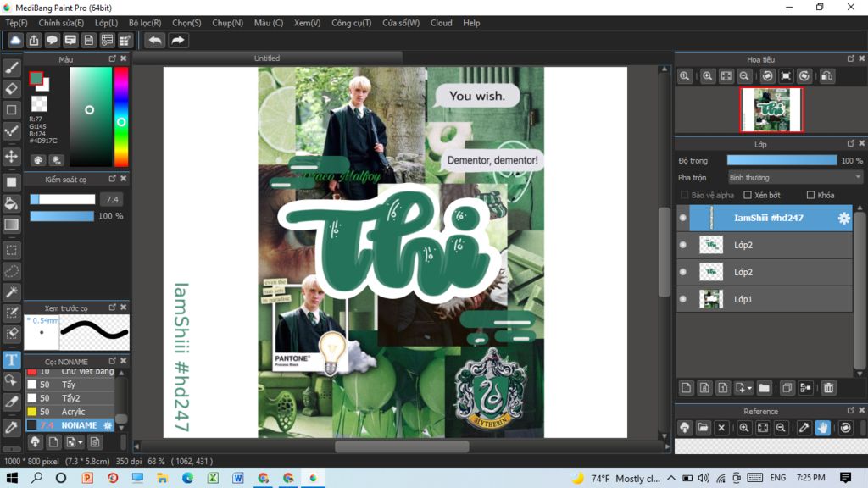Open Word from the taskbar
The width and height of the screenshot is (868, 488).
[x=238, y=478]
